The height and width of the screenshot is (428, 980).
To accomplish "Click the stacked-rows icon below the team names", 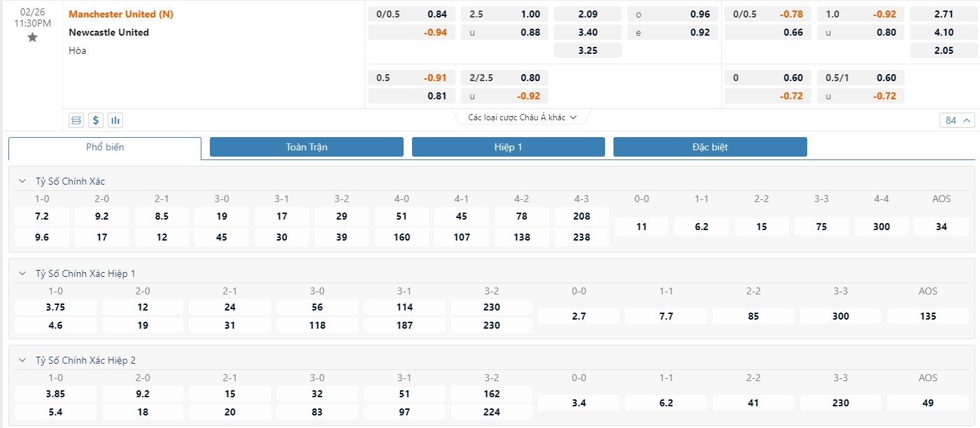I will click(x=76, y=120).
